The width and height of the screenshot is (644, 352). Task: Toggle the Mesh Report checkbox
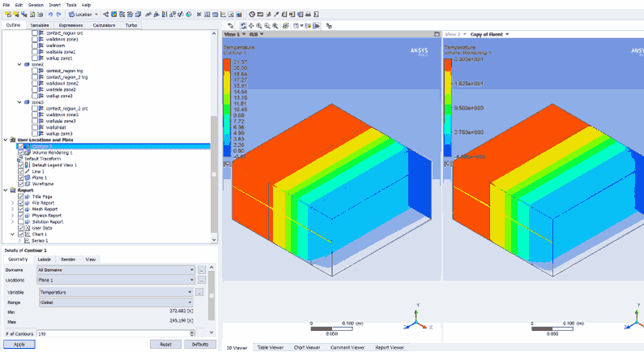pos(22,208)
